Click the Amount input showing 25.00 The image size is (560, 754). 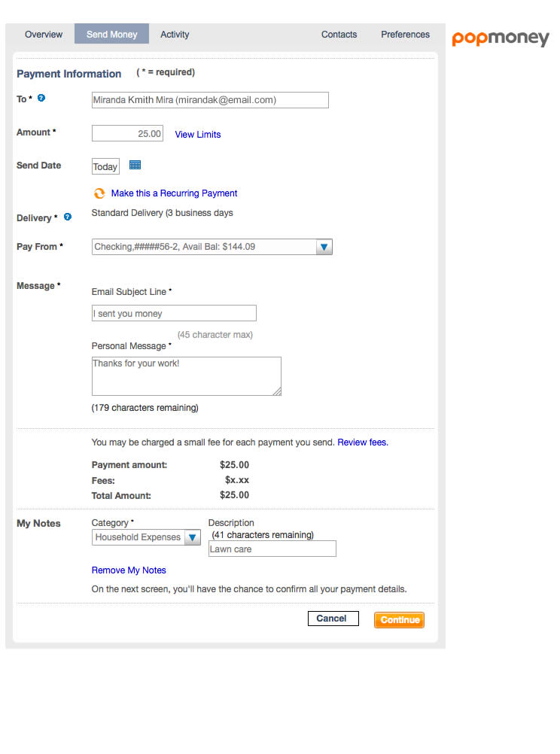coord(126,132)
